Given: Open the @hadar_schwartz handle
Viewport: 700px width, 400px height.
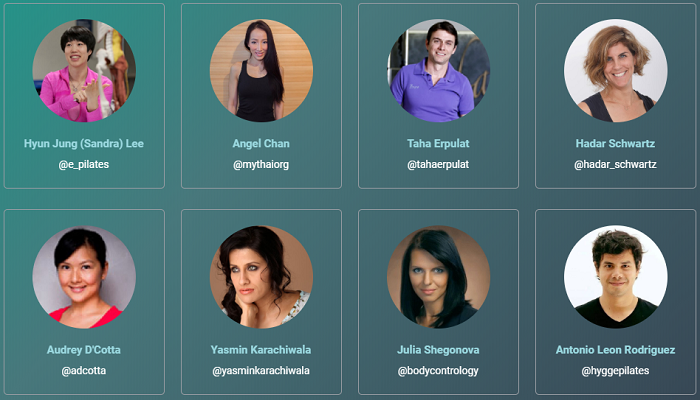Looking at the screenshot, I should (615, 165).
